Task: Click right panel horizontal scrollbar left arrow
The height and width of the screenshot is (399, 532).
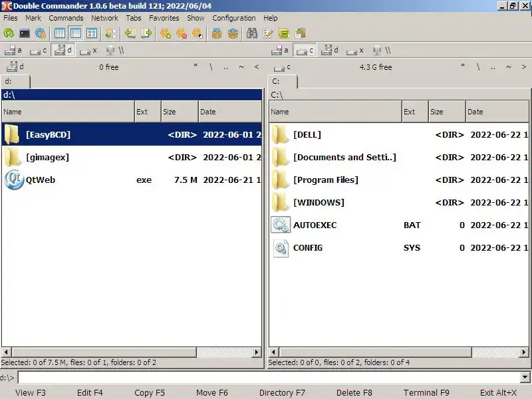Action: 273,352
